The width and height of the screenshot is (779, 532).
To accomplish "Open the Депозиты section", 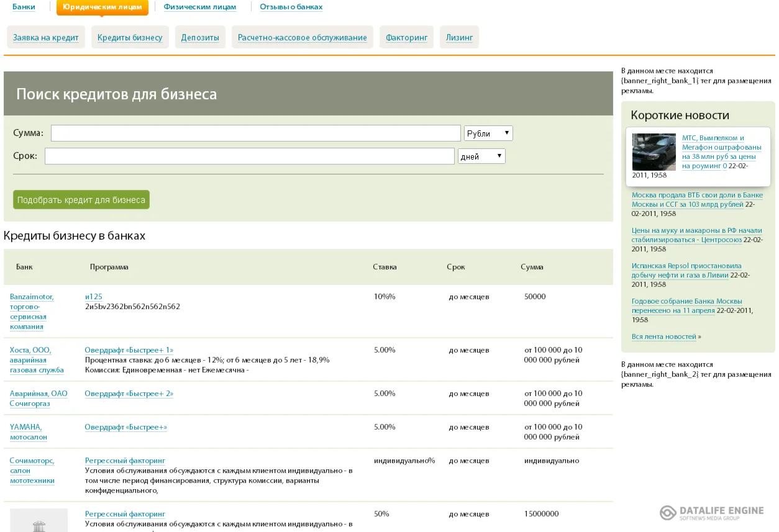I will tap(200, 37).
